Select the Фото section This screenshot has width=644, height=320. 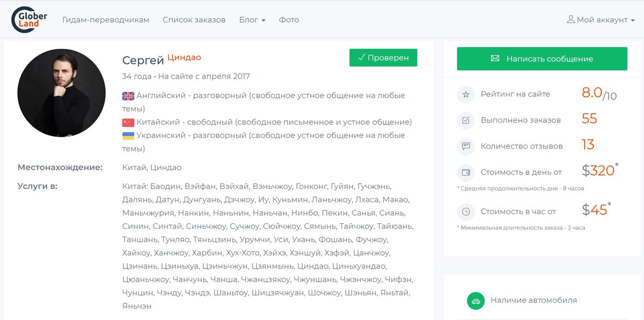pyautogui.click(x=289, y=19)
